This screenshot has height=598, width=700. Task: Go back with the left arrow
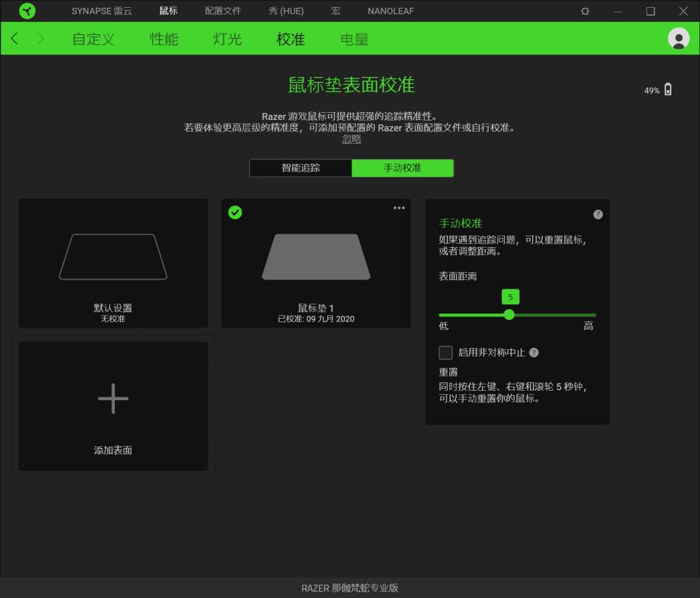14,39
